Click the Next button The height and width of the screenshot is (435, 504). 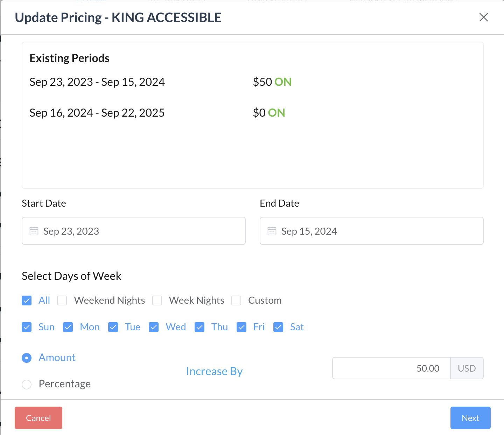[x=470, y=418]
